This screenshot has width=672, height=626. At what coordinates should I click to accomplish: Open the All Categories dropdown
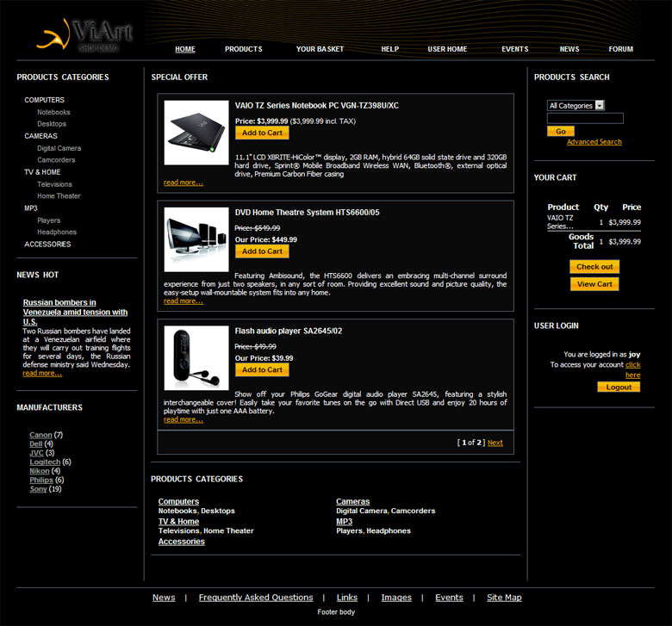click(x=576, y=105)
